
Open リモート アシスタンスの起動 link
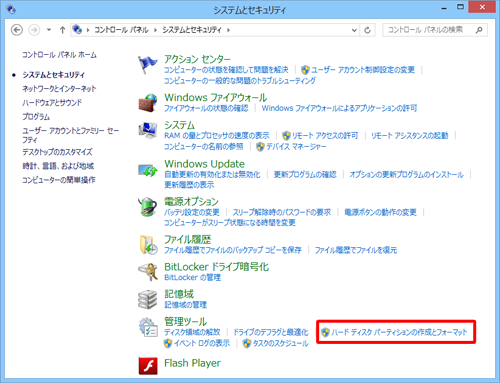(410, 136)
